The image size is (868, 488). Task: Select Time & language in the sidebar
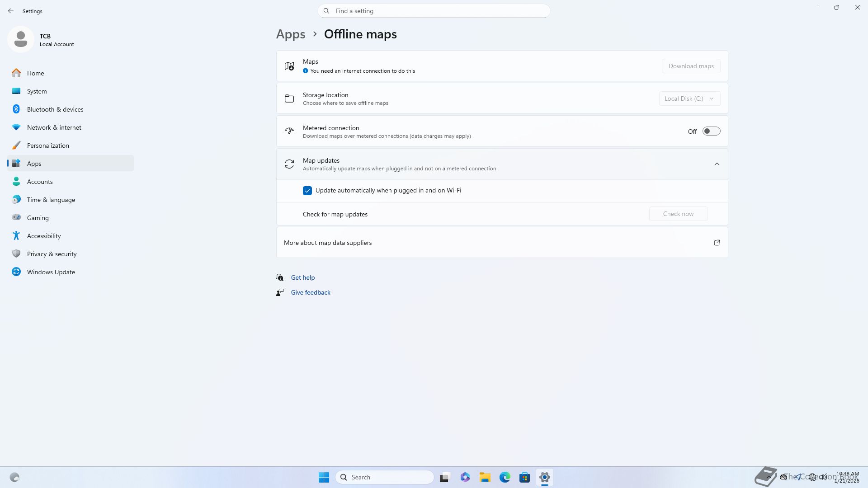tap(51, 200)
